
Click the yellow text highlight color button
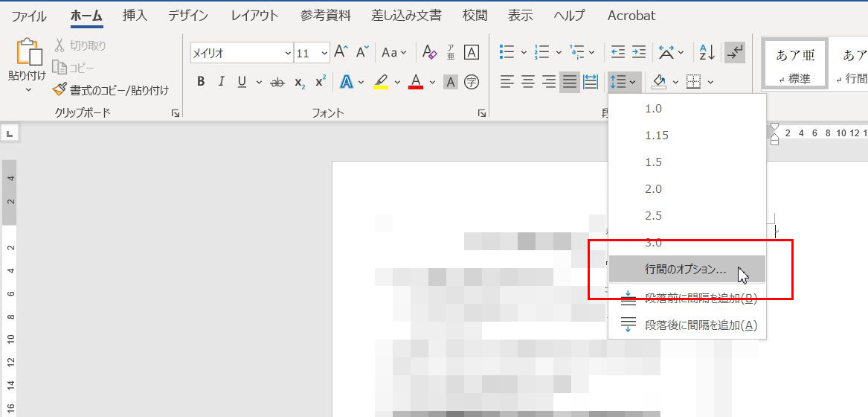coord(381,82)
